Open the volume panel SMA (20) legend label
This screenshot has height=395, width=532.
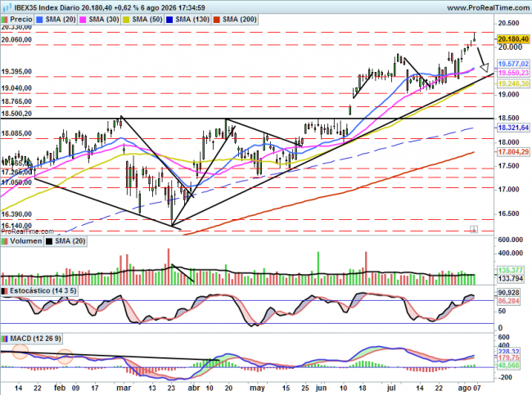(70, 241)
